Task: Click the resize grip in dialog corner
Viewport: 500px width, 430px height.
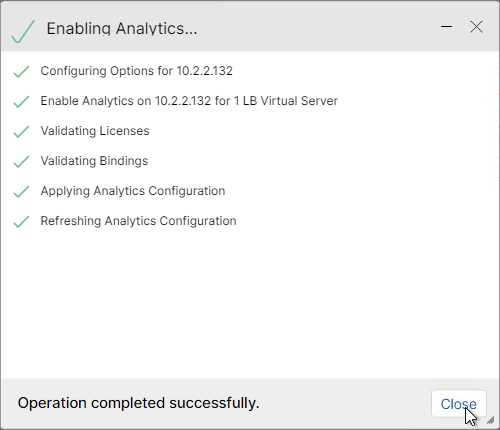Action: point(490,420)
